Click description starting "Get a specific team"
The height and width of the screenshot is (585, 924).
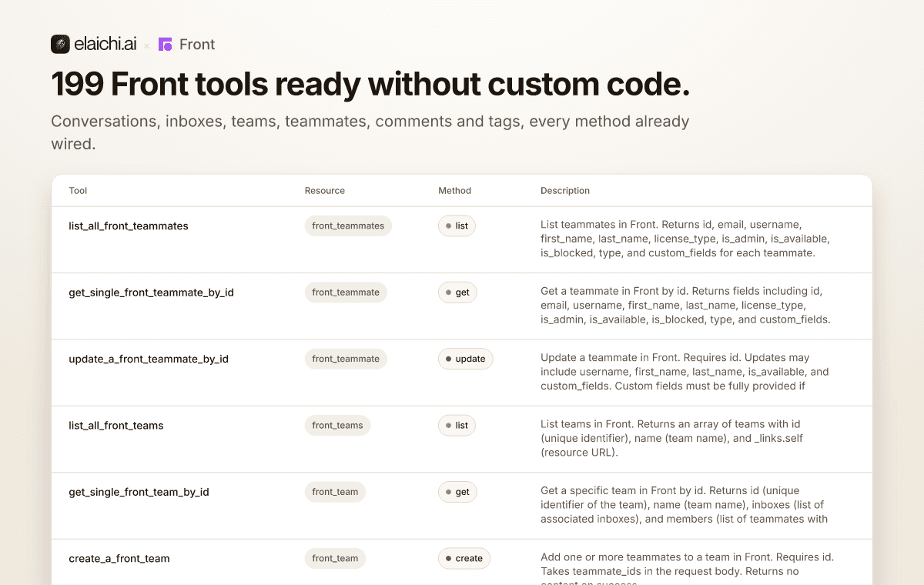point(684,505)
